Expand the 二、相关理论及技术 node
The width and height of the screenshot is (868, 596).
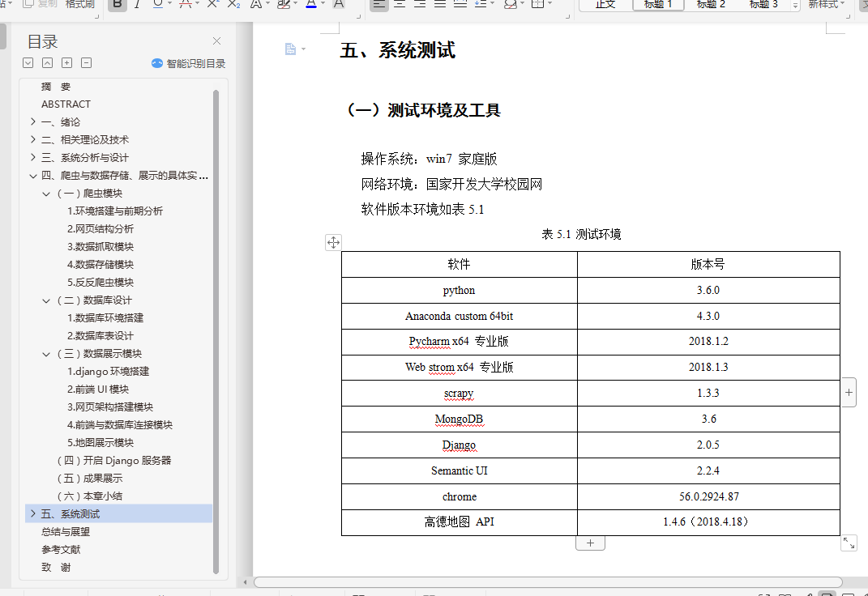click(x=32, y=139)
